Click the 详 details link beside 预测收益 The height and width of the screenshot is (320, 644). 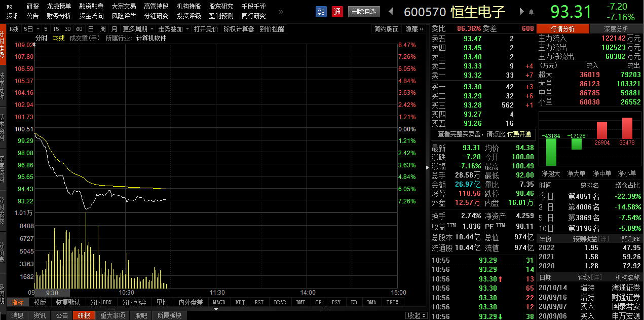(x=603, y=238)
